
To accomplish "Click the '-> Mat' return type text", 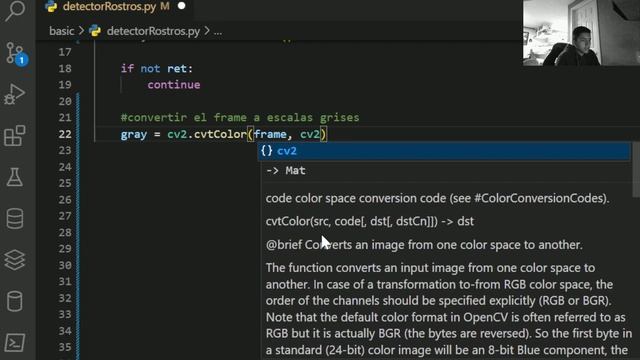I will [285, 171].
